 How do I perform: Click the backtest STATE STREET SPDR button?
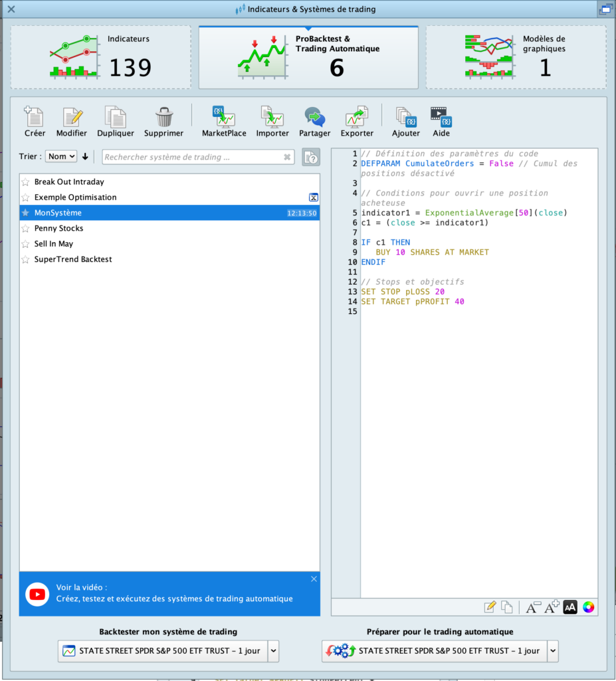coord(163,651)
